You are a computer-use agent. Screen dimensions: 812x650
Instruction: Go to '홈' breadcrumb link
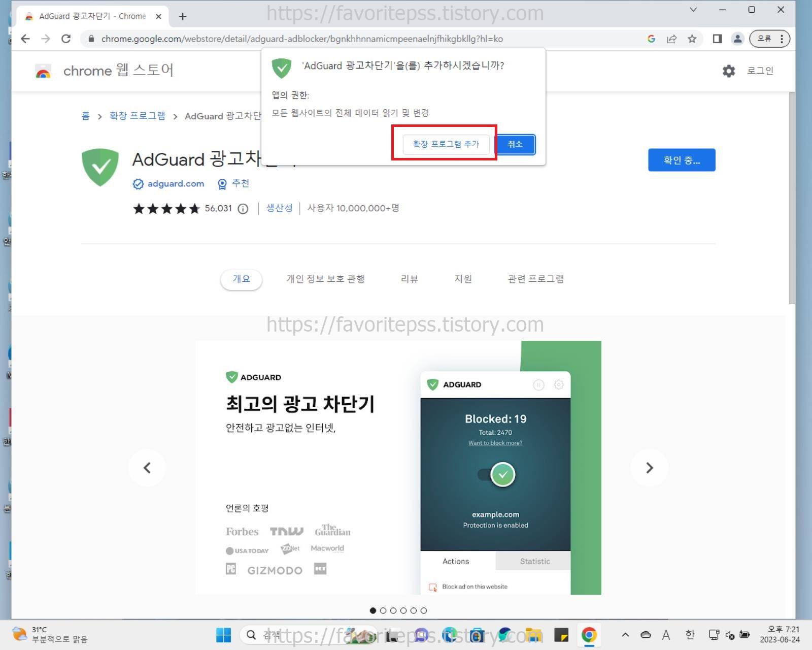click(x=86, y=116)
